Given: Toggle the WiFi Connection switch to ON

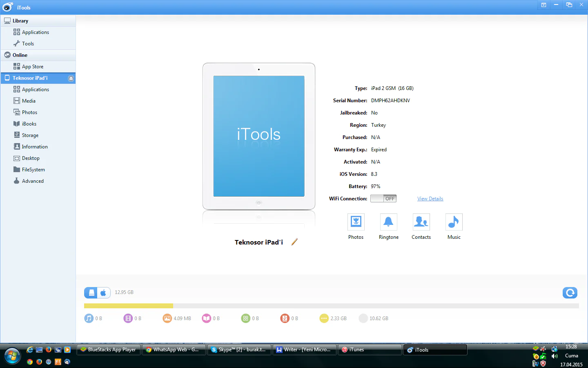Looking at the screenshot, I should click(383, 198).
